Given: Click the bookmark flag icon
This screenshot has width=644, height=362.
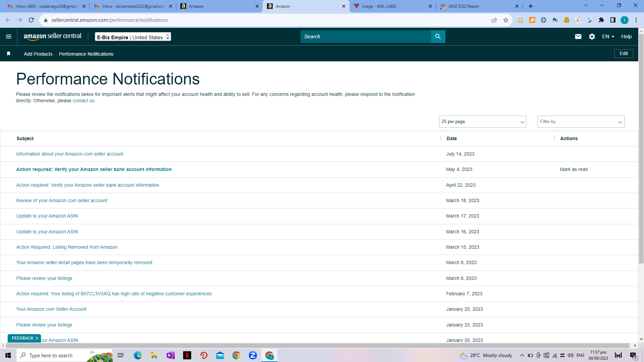Looking at the screenshot, I should pyautogui.click(x=9, y=54).
